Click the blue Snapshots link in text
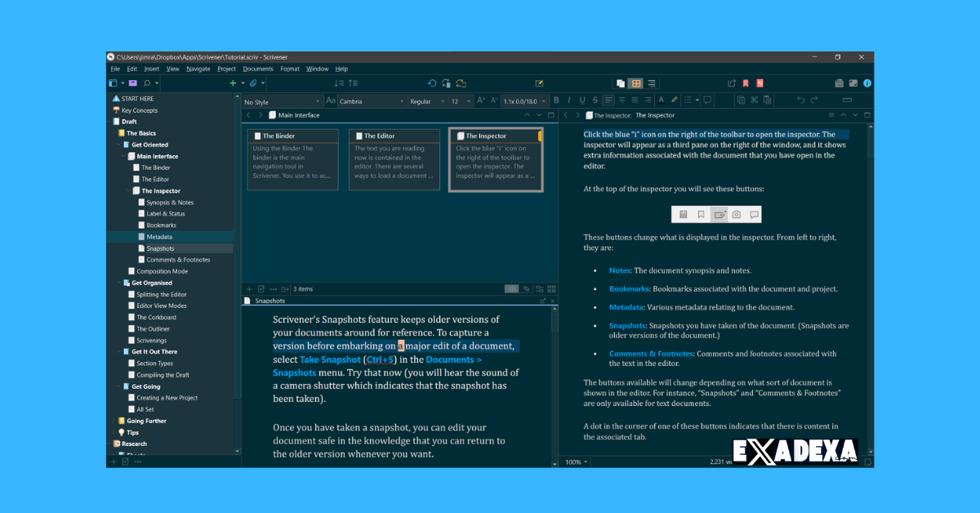This screenshot has height=513, width=980. (294, 372)
